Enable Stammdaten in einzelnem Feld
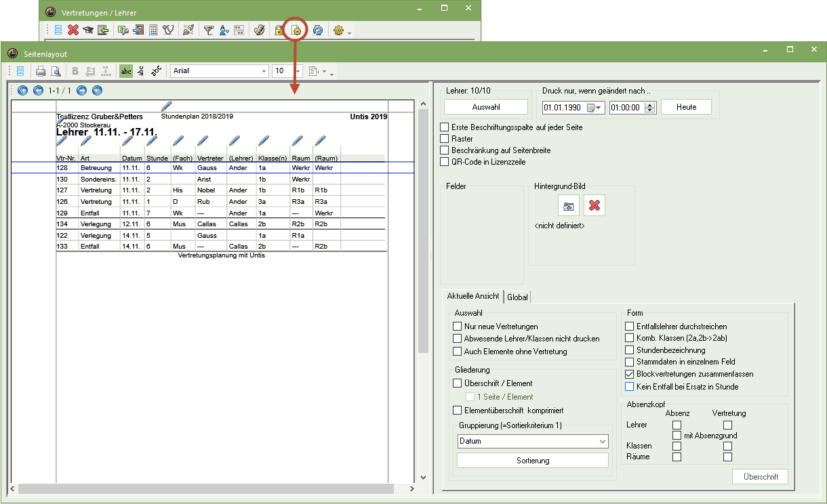Screen dimensions: 827x504 [x=630, y=362]
